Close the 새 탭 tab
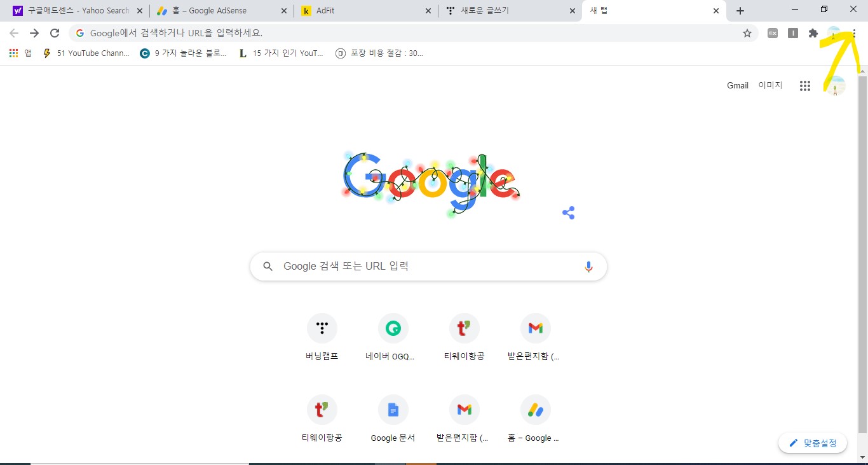Viewport: 868px width, 465px height. click(x=716, y=11)
